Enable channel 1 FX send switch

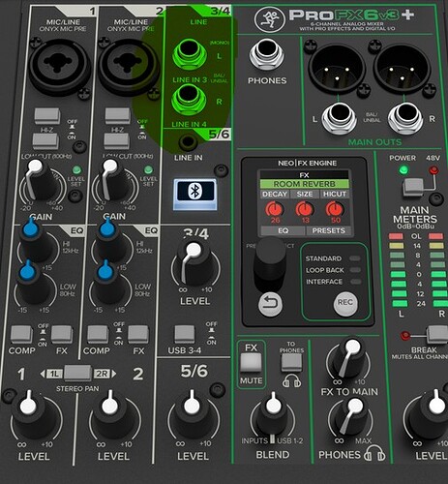[x=62, y=335]
